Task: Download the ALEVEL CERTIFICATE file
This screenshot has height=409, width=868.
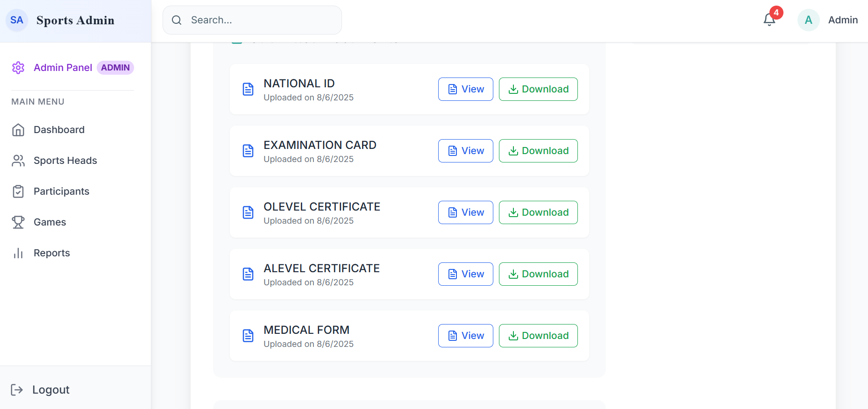Action: [x=538, y=274]
